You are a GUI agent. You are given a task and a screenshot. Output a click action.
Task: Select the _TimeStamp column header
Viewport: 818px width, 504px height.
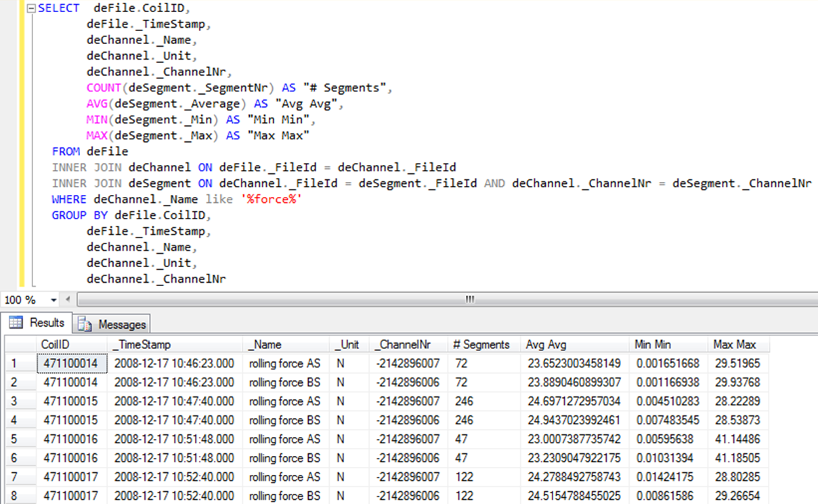[x=175, y=344]
